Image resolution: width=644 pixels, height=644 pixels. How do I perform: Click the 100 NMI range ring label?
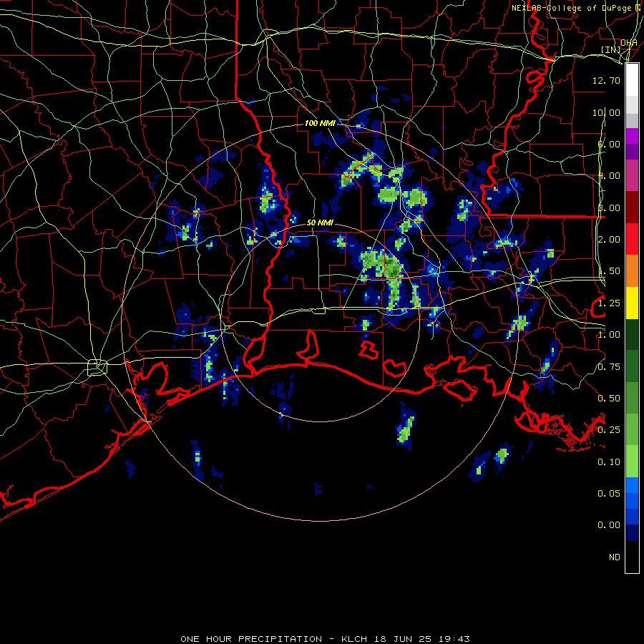coord(320,123)
